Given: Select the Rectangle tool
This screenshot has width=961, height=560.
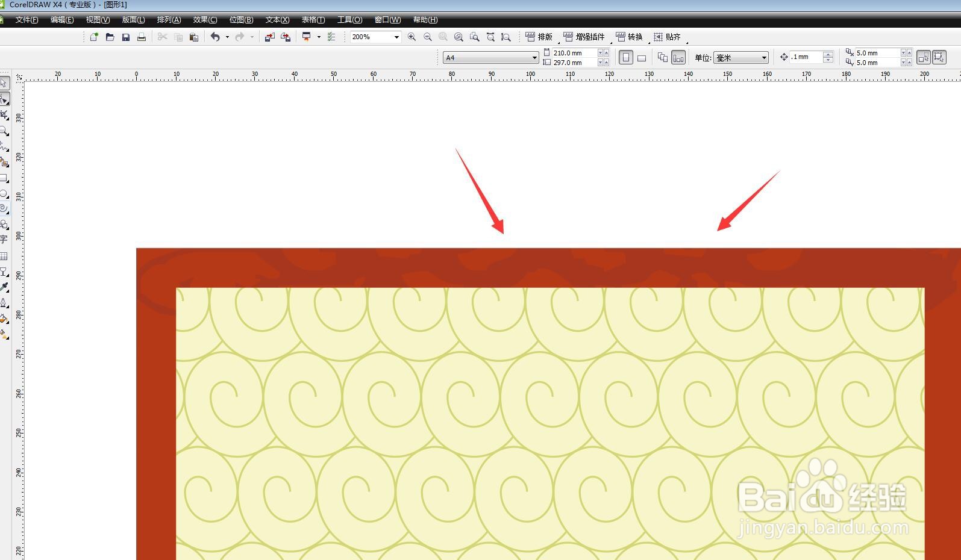Looking at the screenshot, I should pyautogui.click(x=4, y=178).
